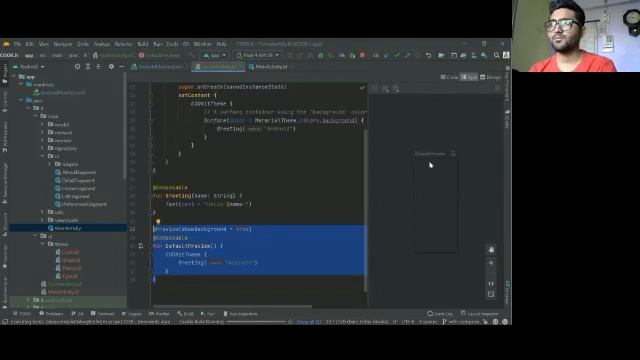Click preview 1:1 actual size icon
This screenshot has height=360, width=640.
(491, 284)
